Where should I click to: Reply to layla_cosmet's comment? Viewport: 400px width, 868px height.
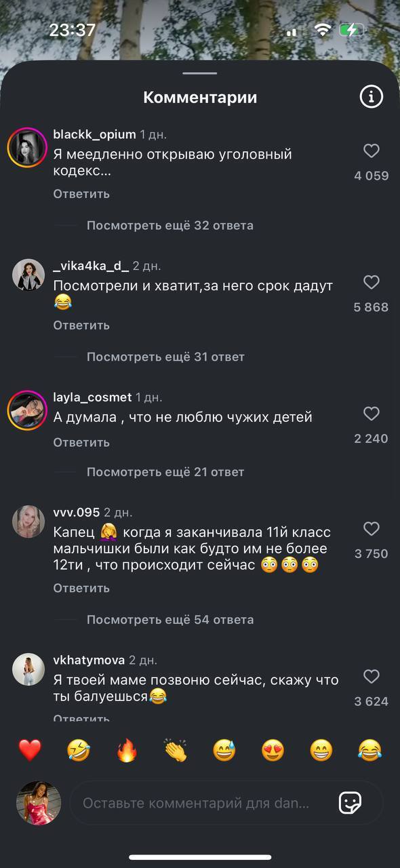pos(81,442)
